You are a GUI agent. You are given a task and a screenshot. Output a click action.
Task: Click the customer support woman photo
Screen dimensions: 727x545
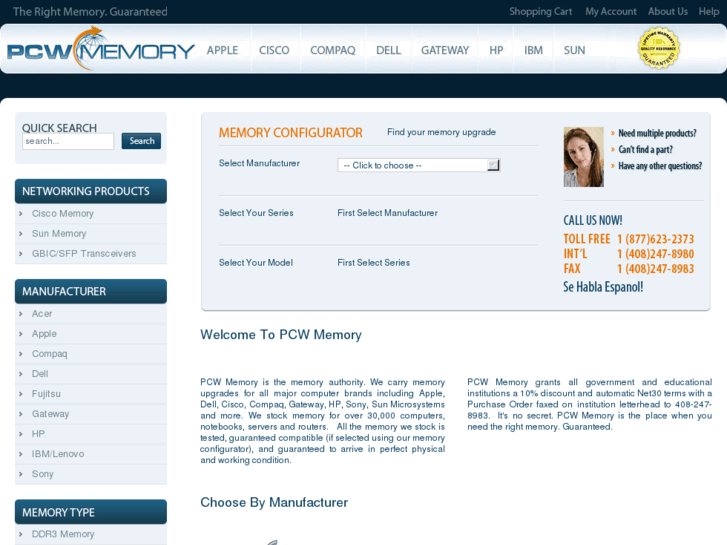pyautogui.click(x=583, y=157)
